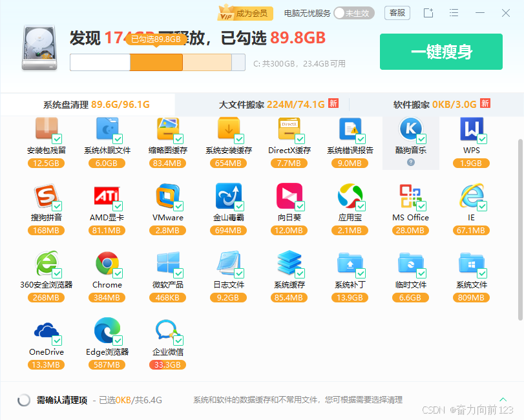This screenshot has height=420, width=524.
Task: Uncheck the 系统文件 checkbox
Action: 482,273
